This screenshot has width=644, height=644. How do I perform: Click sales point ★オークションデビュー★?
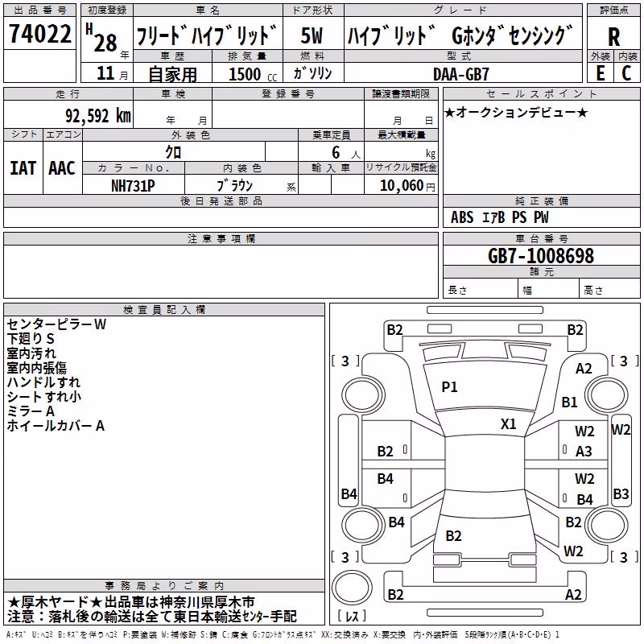[517, 112]
